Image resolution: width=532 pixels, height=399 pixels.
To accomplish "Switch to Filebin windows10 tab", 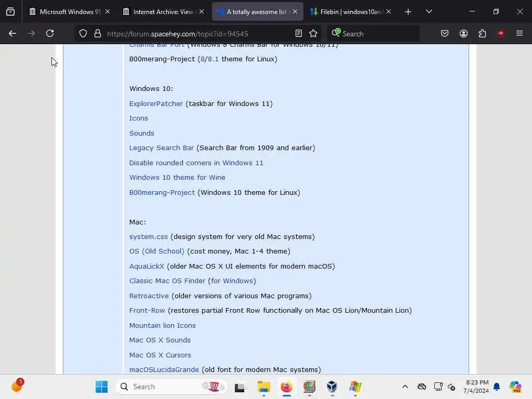I will click(x=351, y=11).
